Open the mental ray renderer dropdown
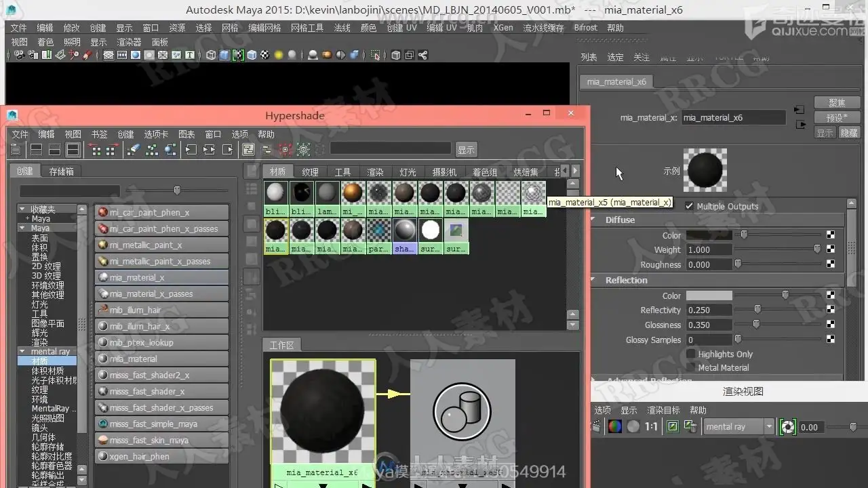This screenshot has width=868, height=488. coord(739,427)
